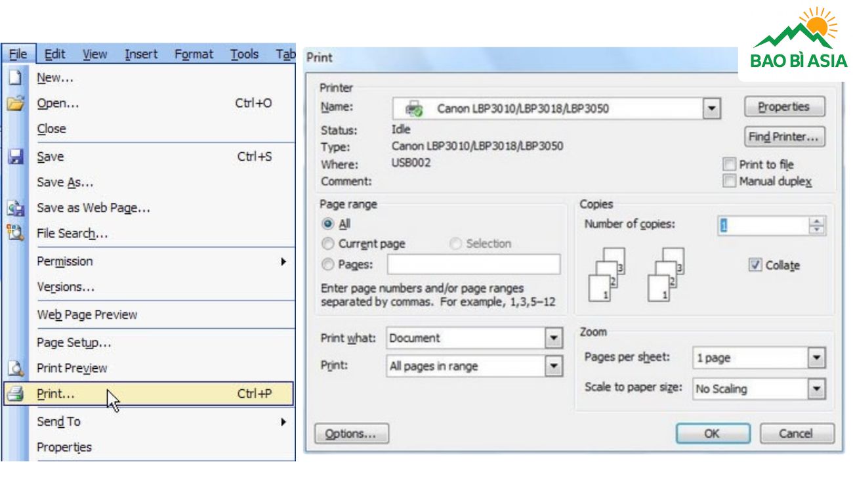Click the Save as Web Page icon
Screen dimensions: 853x504
15,208
